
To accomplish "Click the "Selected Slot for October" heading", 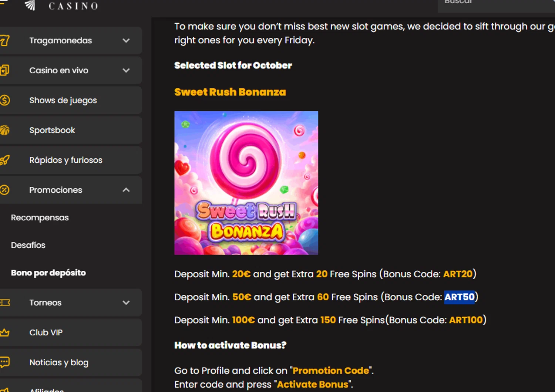I will click(233, 65).
